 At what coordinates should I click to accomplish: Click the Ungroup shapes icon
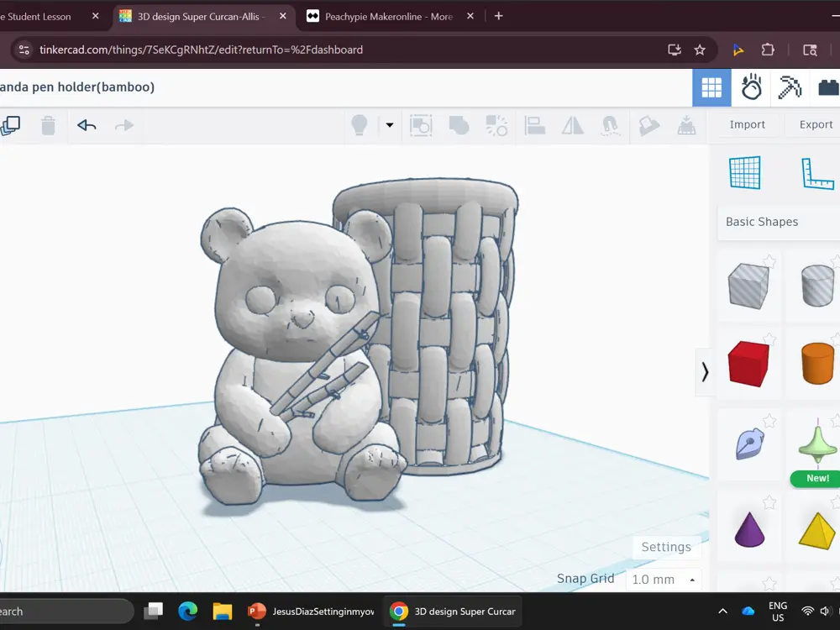pyautogui.click(x=496, y=125)
